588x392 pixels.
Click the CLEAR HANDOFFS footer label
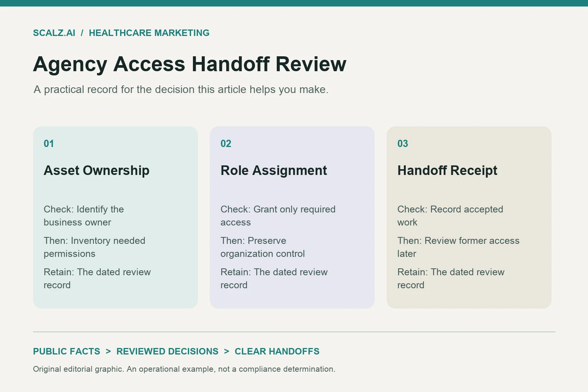[277, 351]
